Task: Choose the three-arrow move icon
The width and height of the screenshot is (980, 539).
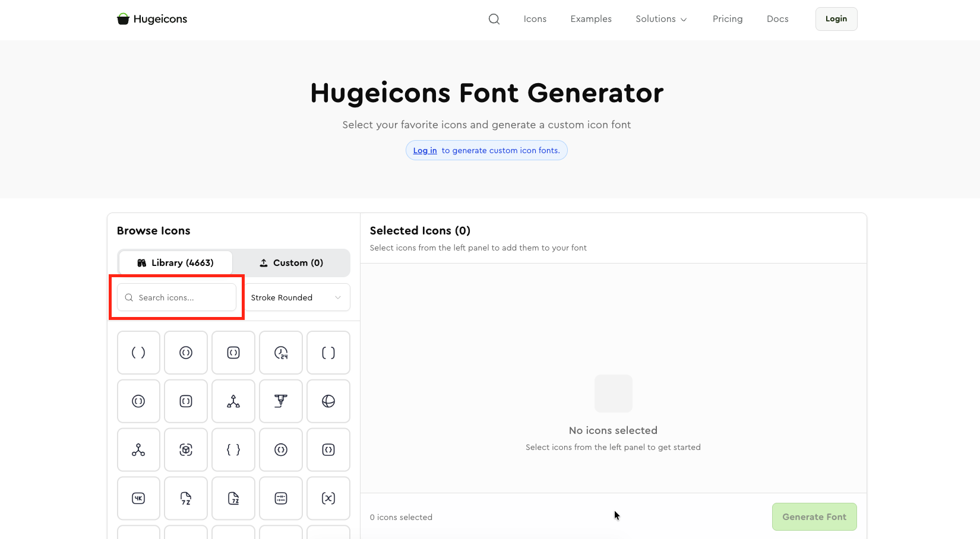Action: pos(233,401)
